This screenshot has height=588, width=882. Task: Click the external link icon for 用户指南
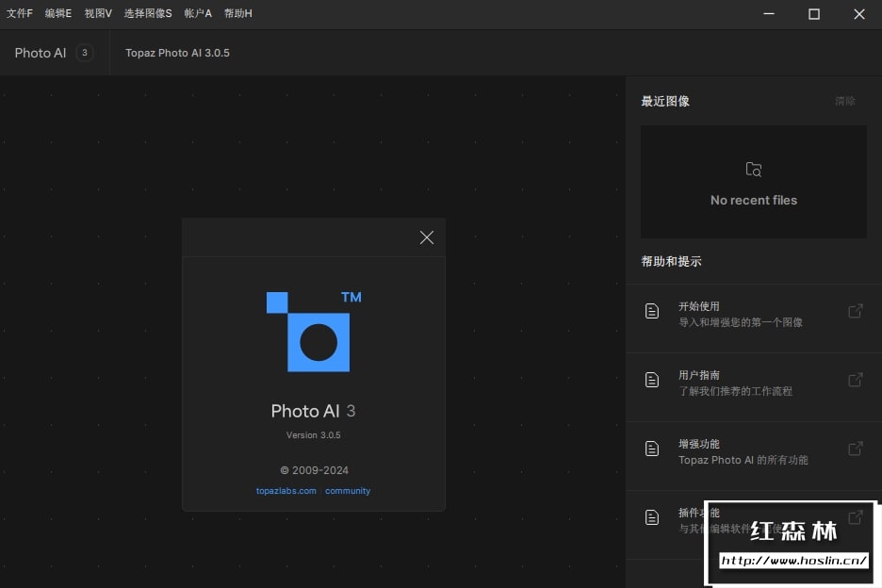[855, 380]
